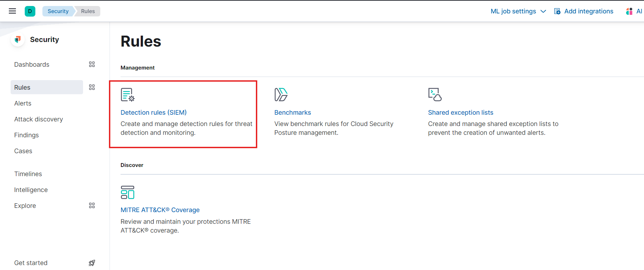Image resolution: width=644 pixels, height=270 pixels.
Task: Click the Benchmarks icon
Action: [x=281, y=95]
